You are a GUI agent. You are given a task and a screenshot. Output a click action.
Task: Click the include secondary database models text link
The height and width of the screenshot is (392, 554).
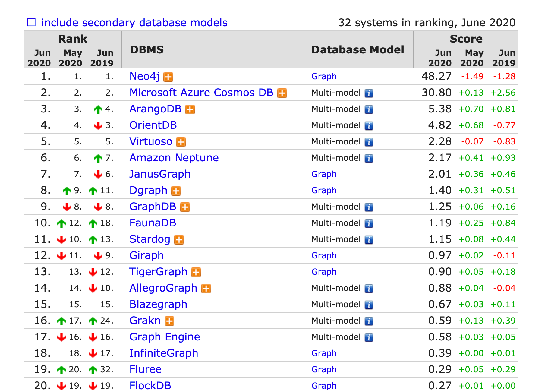(x=134, y=23)
